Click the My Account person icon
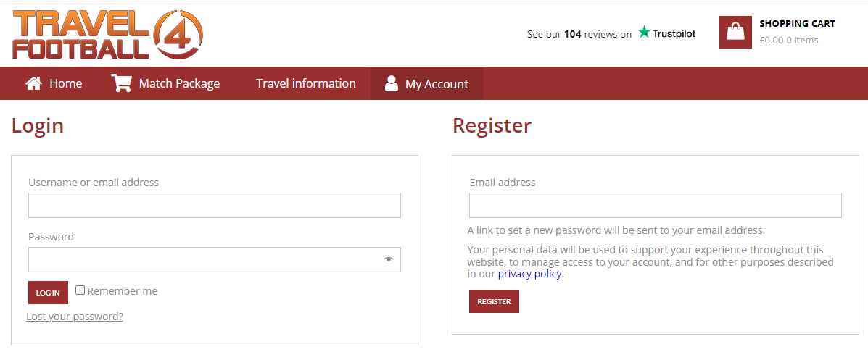 tap(392, 83)
